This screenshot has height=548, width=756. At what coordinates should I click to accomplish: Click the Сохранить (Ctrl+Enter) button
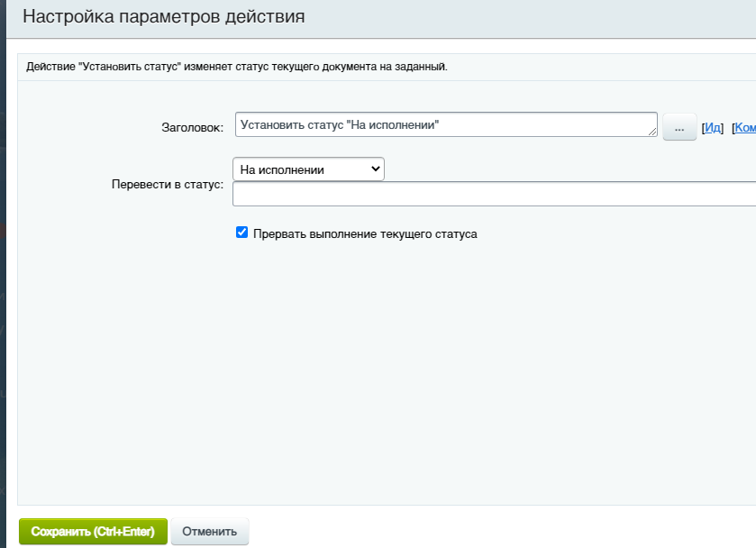pyautogui.click(x=93, y=532)
